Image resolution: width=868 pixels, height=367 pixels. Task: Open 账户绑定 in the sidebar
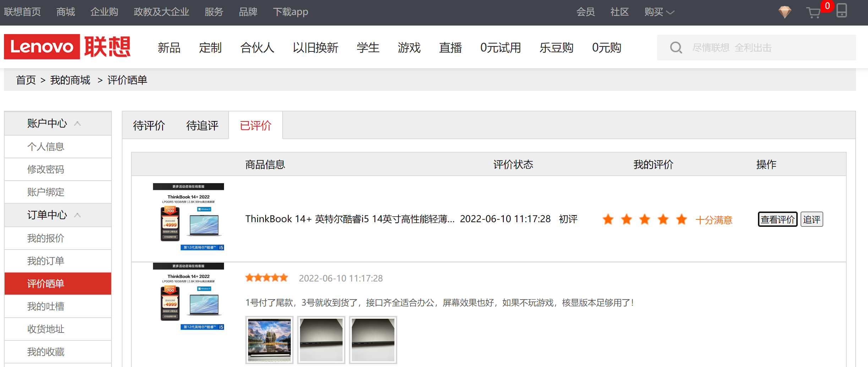(58, 192)
